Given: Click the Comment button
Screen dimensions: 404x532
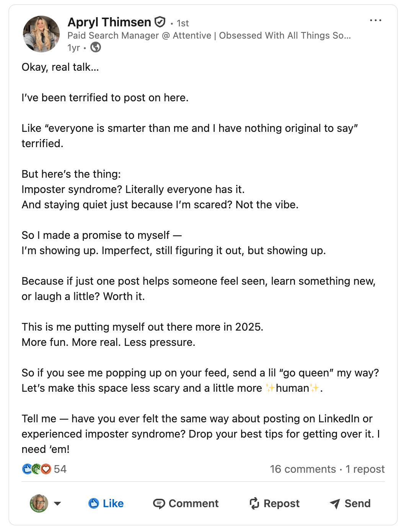Looking at the screenshot, I should [186, 503].
